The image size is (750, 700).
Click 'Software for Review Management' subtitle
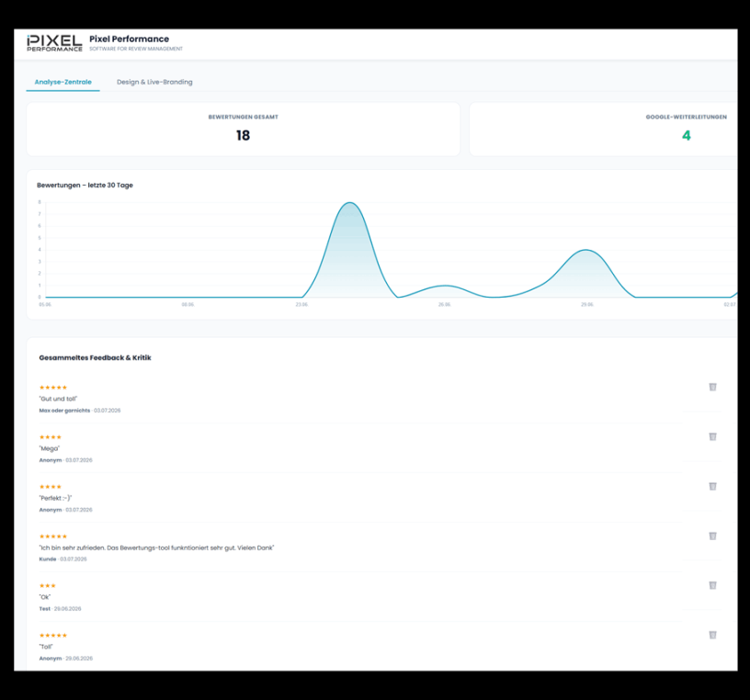(x=136, y=49)
